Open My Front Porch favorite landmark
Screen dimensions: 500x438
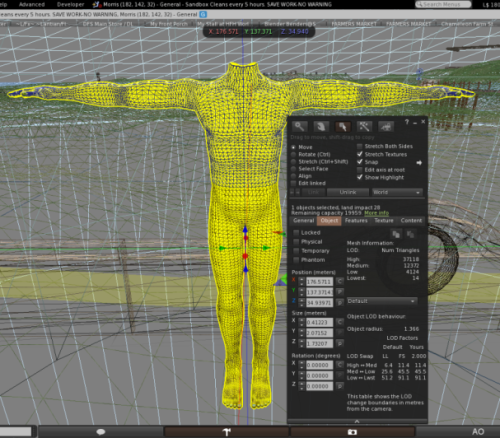(x=169, y=24)
